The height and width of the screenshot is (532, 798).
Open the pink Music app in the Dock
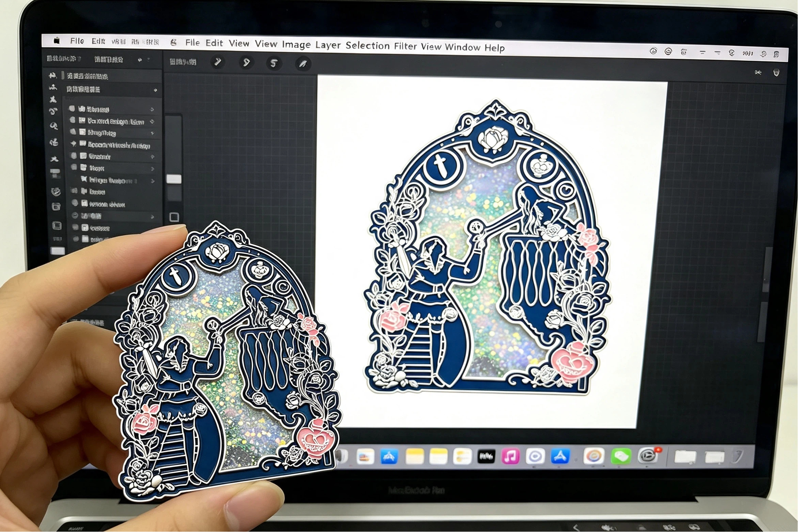pos(510,456)
